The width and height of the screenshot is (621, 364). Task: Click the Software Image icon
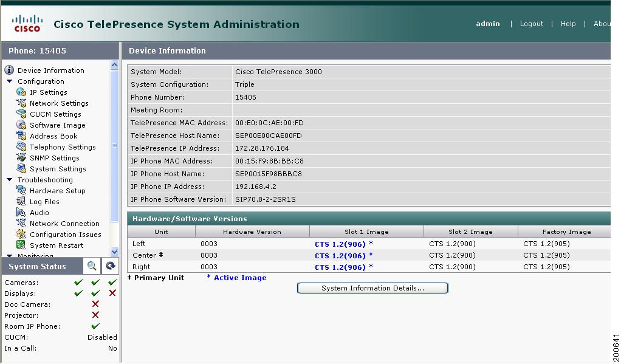[21, 125]
